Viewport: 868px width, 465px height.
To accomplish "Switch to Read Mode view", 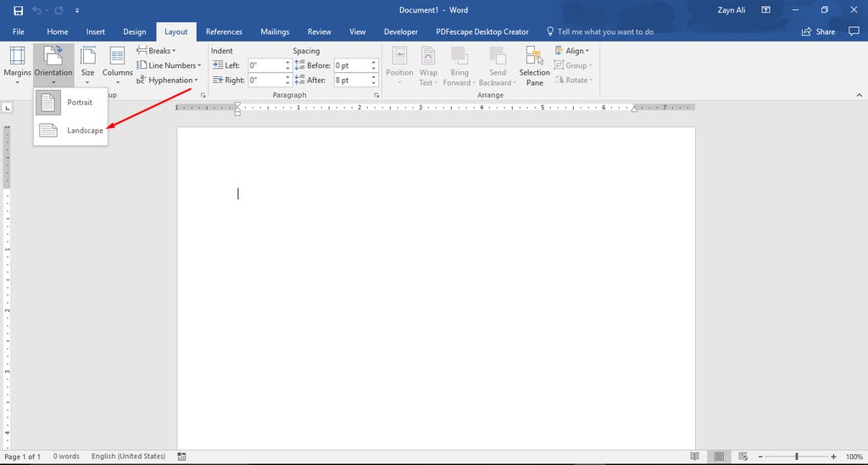I will pyautogui.click(x=695, y=457).
